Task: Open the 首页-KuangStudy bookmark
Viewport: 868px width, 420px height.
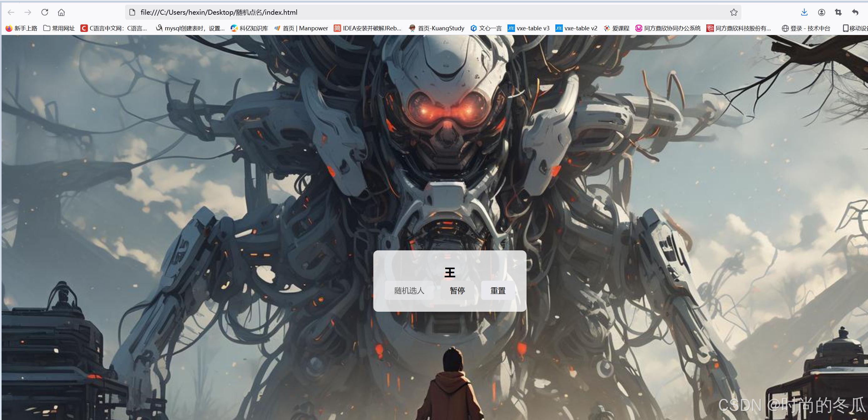Action: 437,28
